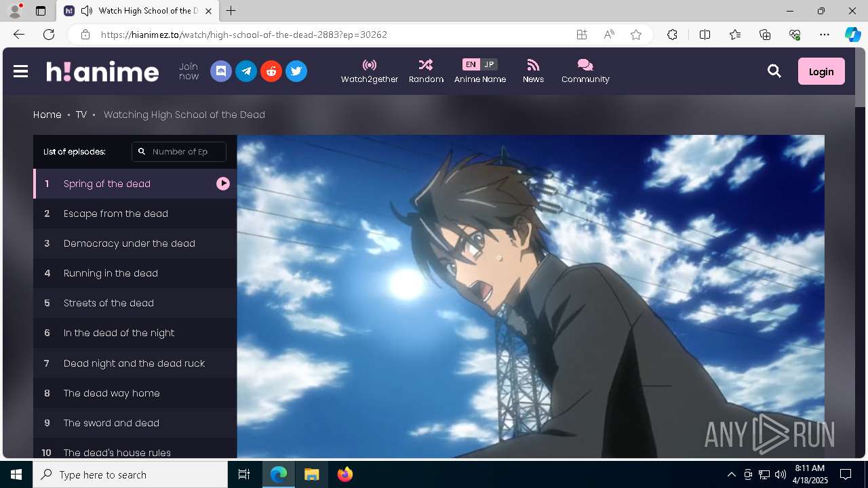Go back in browser history

click(x=19, y=35)
